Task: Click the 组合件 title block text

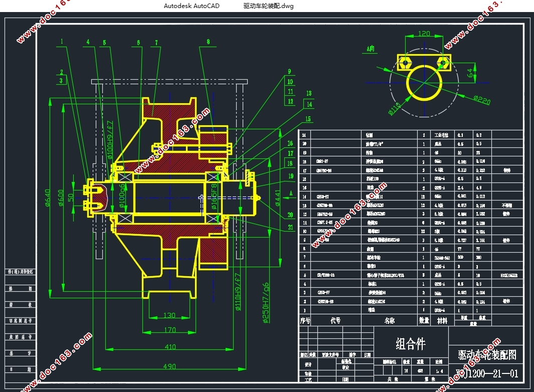Action: click(x=411, y=344)
